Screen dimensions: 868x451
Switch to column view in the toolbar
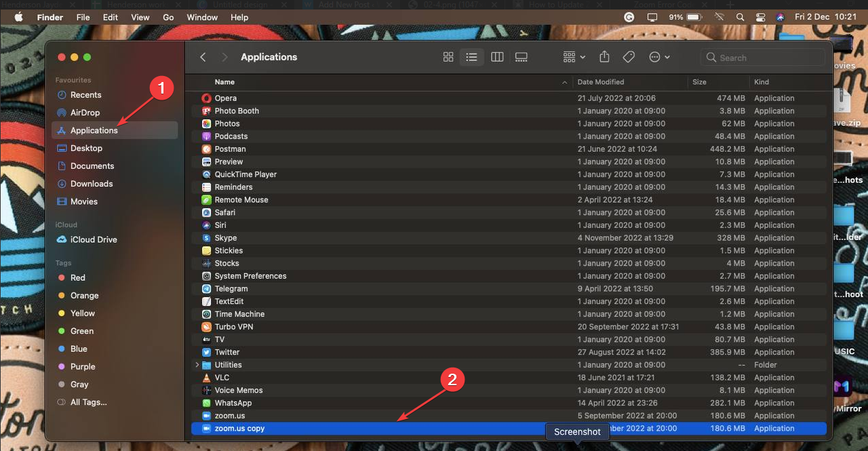click(497, 57)
